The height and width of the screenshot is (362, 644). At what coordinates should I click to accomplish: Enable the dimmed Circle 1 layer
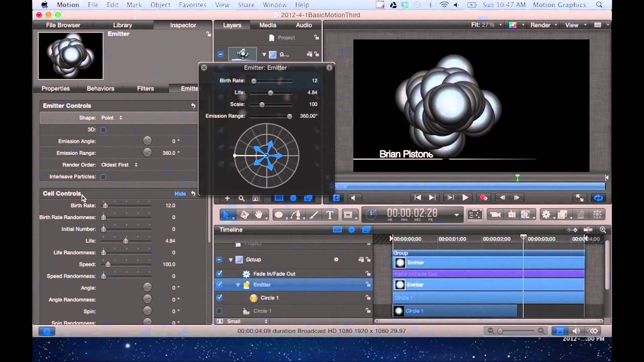tap(219, 311)
